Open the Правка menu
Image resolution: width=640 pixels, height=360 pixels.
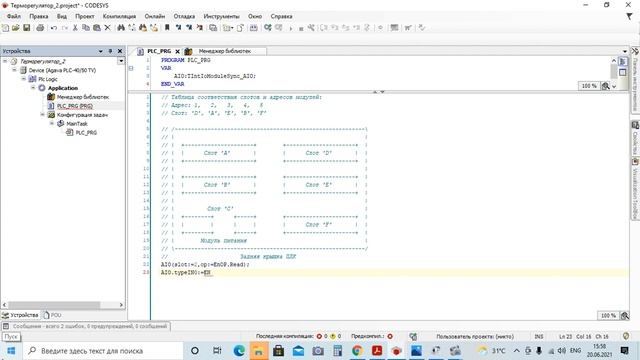(x=39, y=16)
